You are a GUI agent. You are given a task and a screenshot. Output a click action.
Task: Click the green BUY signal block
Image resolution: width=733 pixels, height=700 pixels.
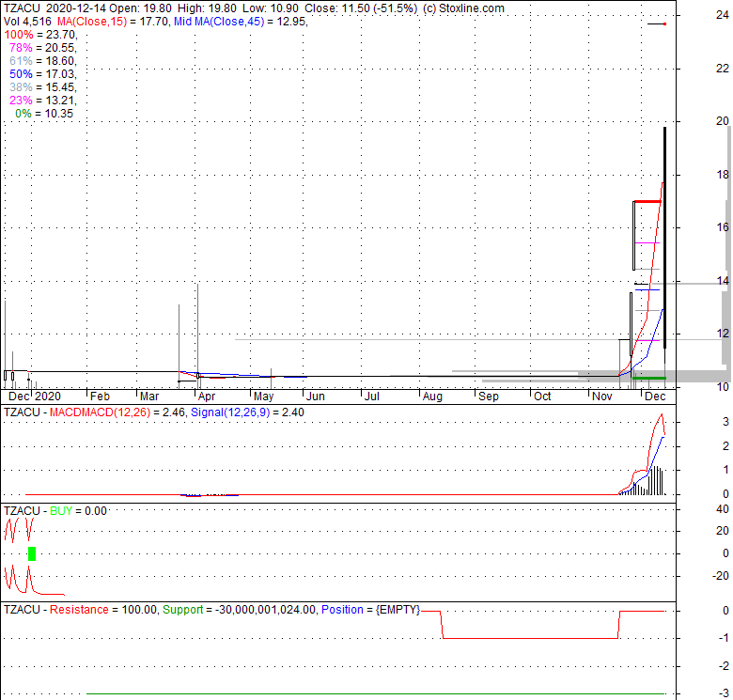(32, 553)
